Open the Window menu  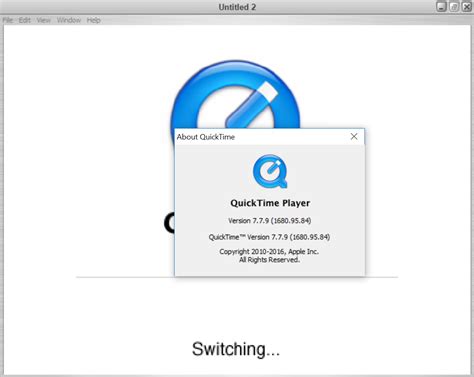click(x=69, y=20)
